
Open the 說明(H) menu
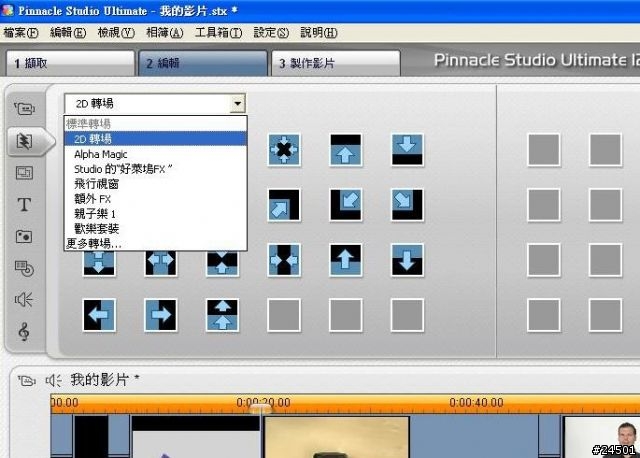[x=319, y=33]
